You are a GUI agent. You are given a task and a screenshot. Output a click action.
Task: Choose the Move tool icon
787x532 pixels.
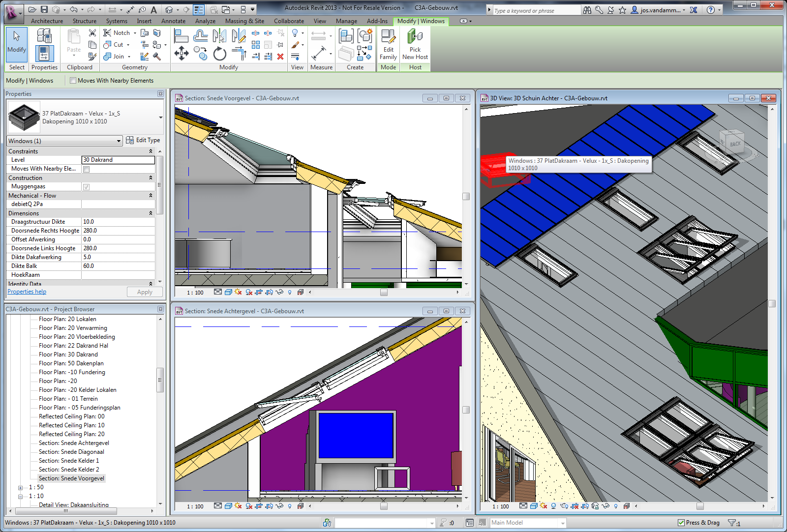(181, 53)
